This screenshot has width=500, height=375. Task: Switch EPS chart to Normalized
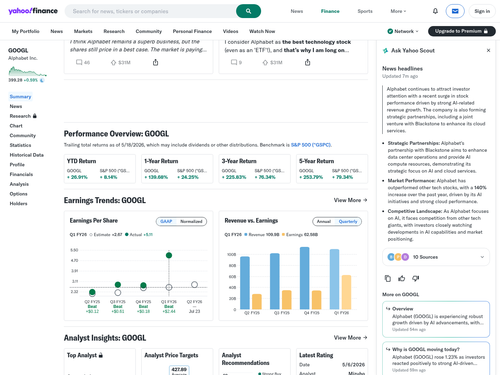pos(191,221)
